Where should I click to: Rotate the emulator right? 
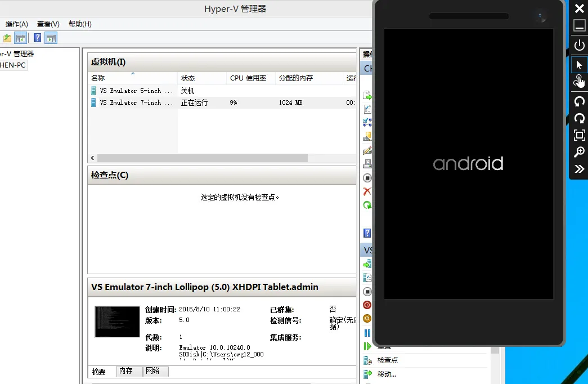point(579,118)
